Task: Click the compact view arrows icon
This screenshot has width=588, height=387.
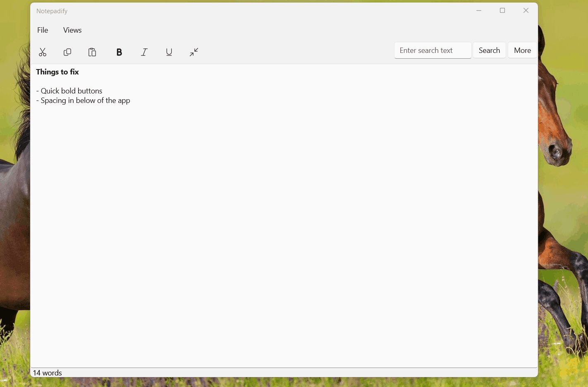Action: pyautogui.click(x=194, y=52)
